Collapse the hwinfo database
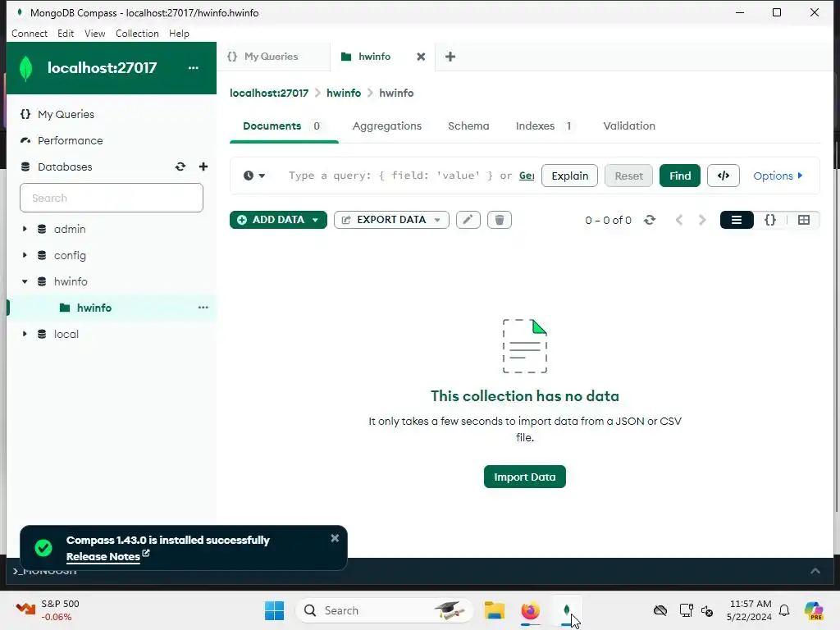This screenshot has height=630, width=840. (x=25, y=281)
